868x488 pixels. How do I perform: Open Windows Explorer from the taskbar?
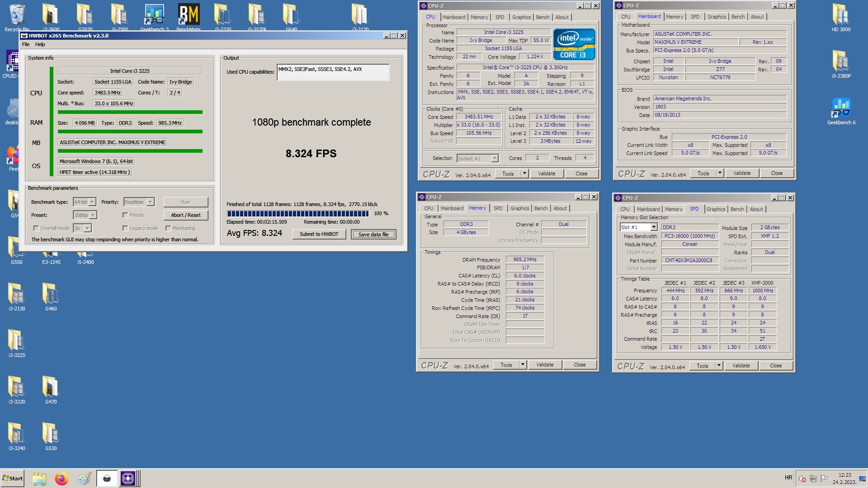[x=39, y=479]
